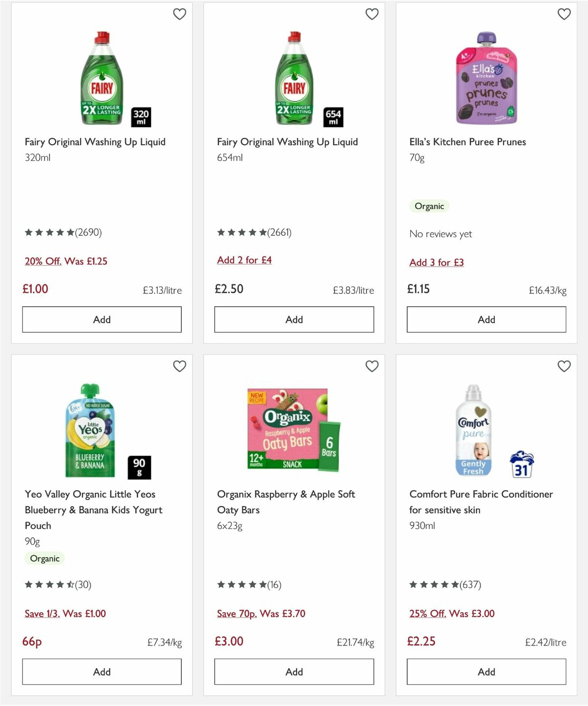Image resolution: width=588 pixels, height=706 pixels.
Task: Open the 'Add 2 for £4' offer details
Action: tap(244, 260)
